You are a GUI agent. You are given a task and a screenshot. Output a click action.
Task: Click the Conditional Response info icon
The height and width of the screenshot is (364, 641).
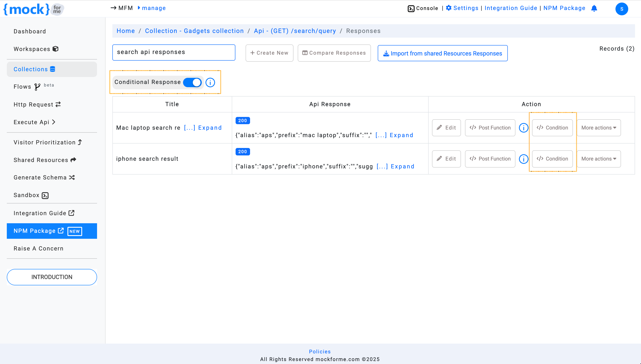point(210,82)
